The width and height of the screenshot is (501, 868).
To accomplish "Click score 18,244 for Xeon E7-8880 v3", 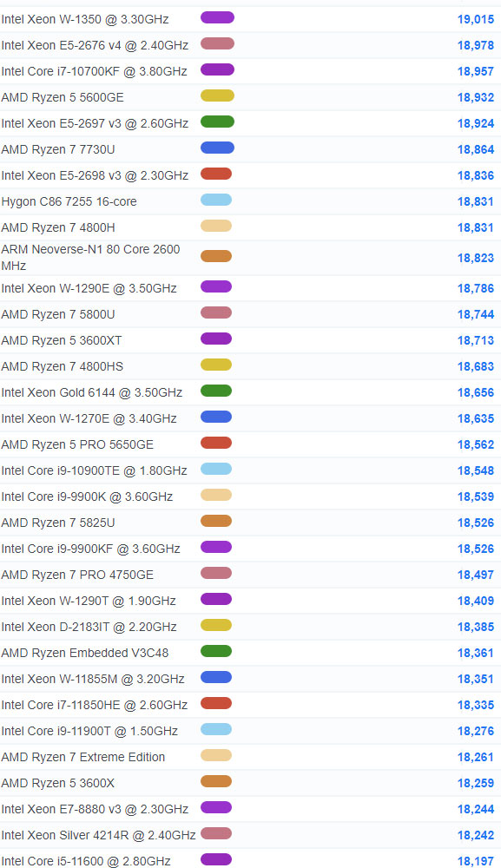I will (x=476, y=809).
